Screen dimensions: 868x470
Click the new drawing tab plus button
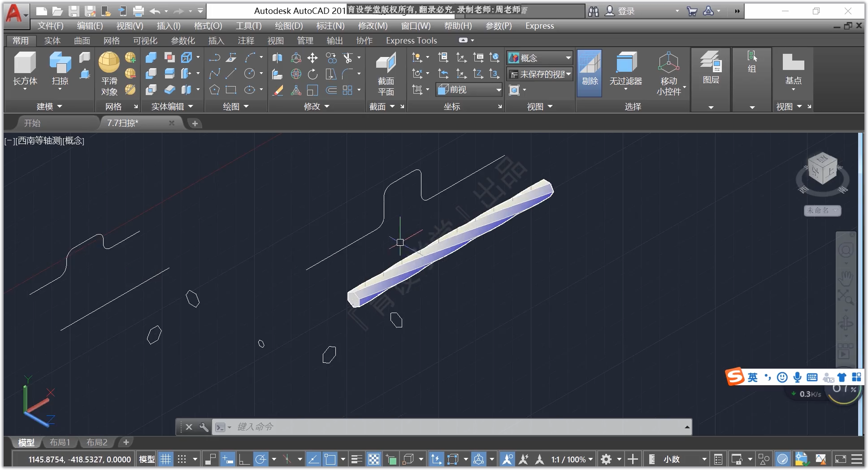[195, 123]
